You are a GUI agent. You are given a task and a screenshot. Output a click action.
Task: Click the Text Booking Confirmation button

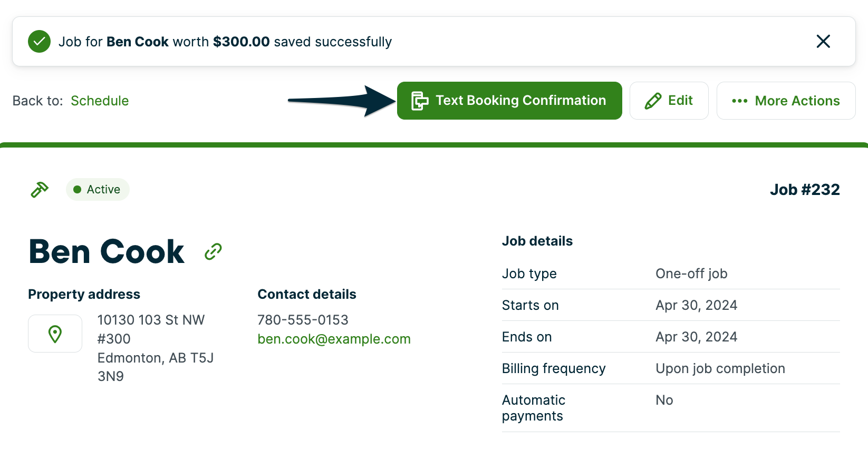(509, 100)
